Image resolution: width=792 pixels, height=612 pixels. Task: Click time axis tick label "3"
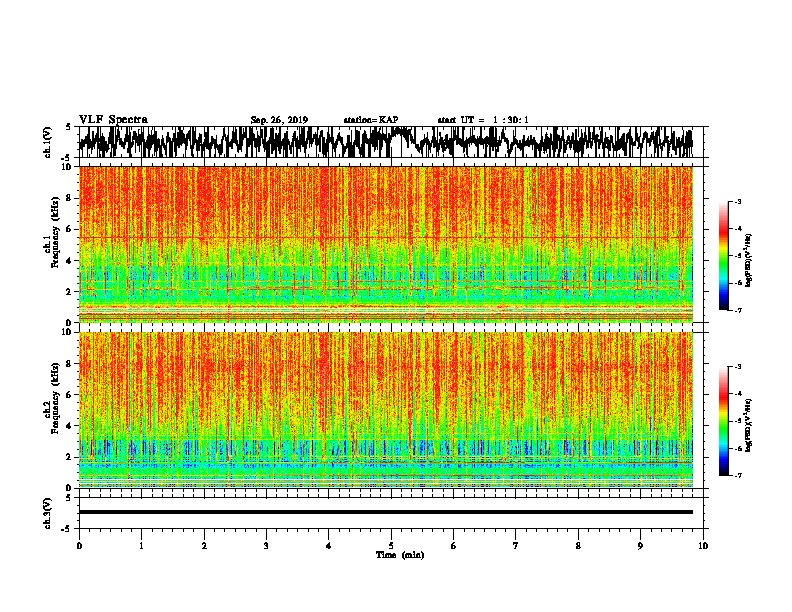(266, 546)
